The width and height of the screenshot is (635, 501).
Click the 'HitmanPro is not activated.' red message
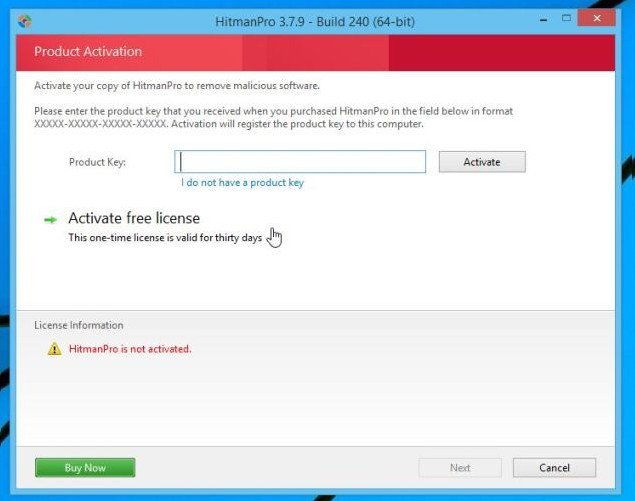(130, 349)
